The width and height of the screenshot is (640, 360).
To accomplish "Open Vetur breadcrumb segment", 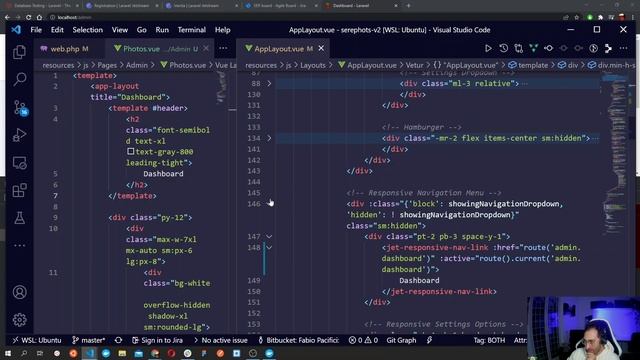I will 414,65.
